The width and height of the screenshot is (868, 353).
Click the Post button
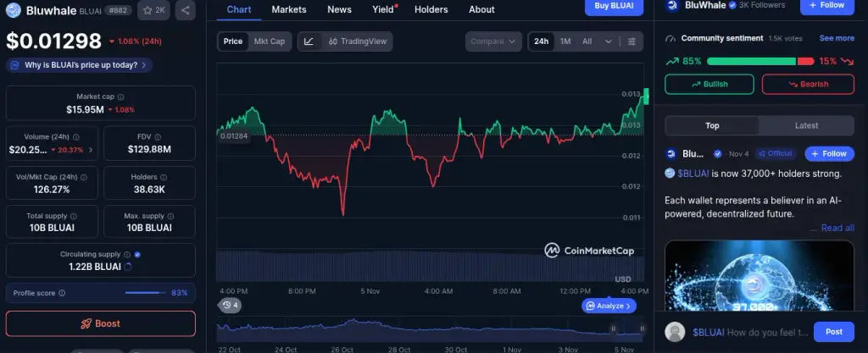tap(834, 332)
